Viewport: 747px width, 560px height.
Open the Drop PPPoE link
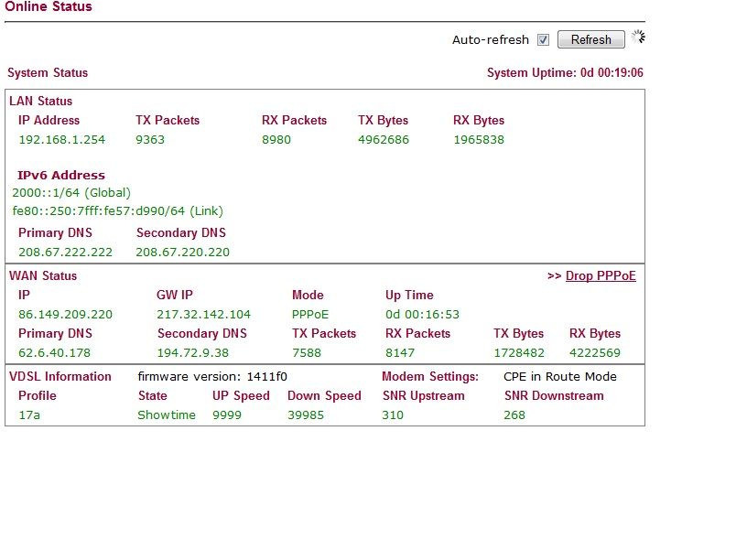point(601,275)
